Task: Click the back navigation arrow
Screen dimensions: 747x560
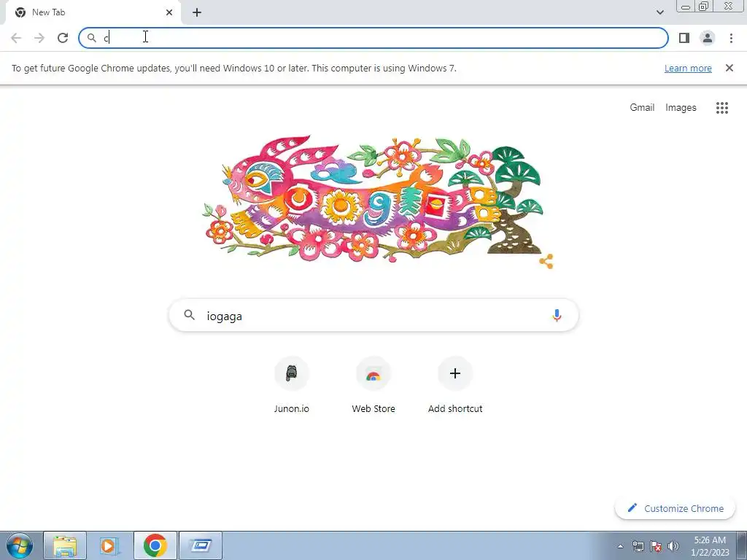Action: tap(16, 38)
